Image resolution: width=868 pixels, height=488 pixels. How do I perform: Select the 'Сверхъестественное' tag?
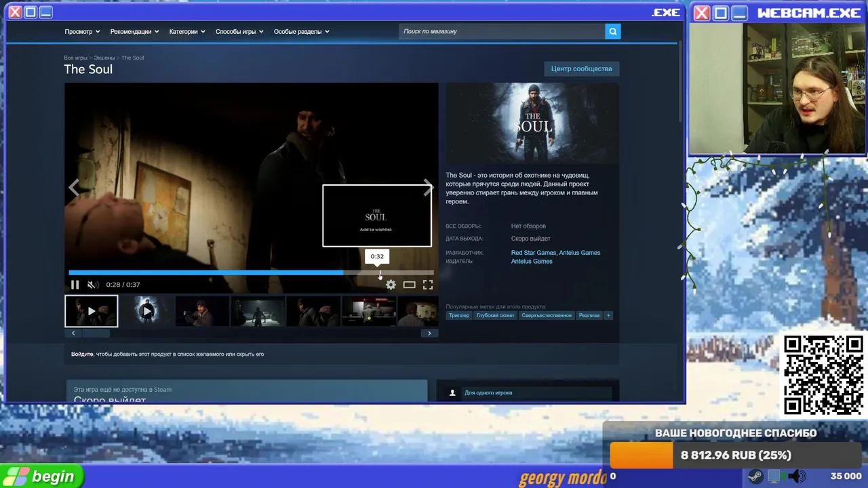pyautogui.click(x=547, y=315)
